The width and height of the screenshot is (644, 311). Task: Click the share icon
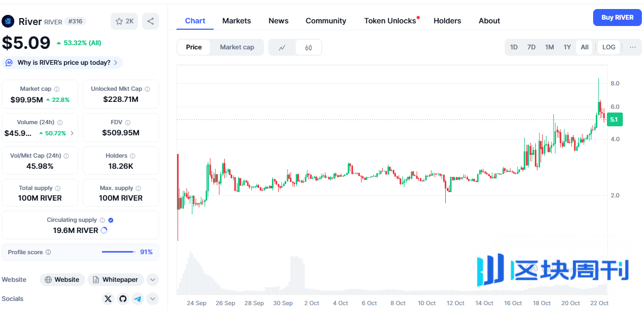[x=151, y=21]
